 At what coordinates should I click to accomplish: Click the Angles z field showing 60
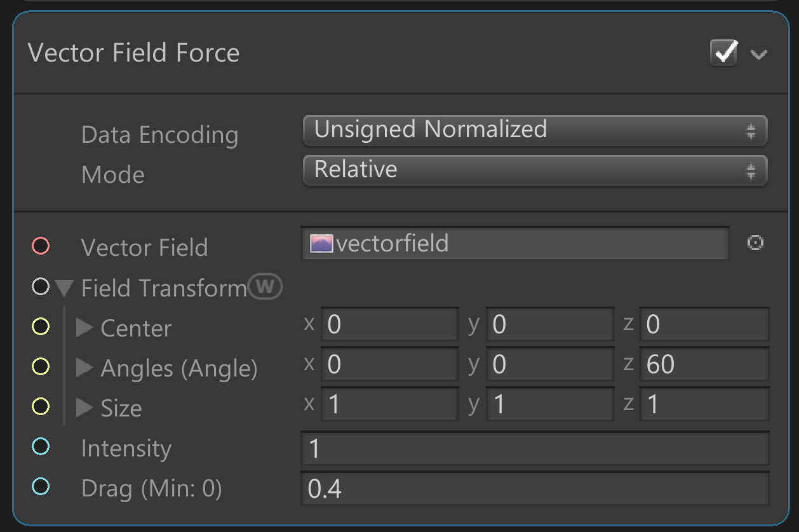(704, 364)
